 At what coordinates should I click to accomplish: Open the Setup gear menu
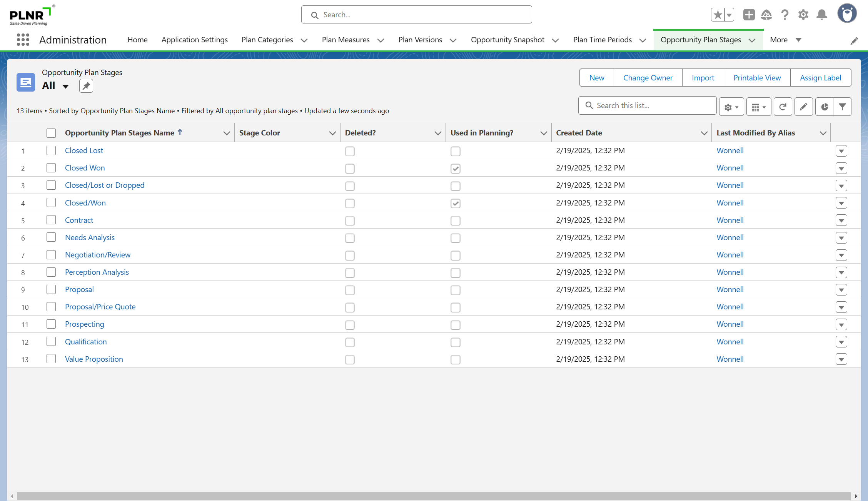(x=803, y=15)
